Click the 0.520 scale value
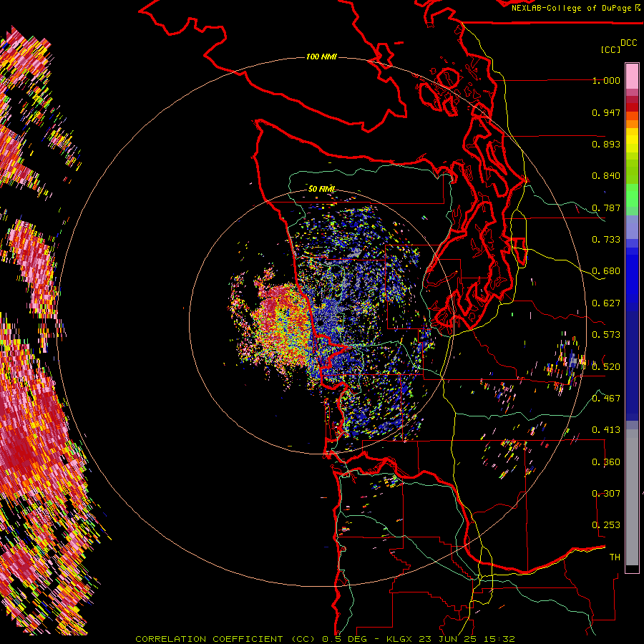The width and height of the screenshot is (644, 644). point(606,367)
